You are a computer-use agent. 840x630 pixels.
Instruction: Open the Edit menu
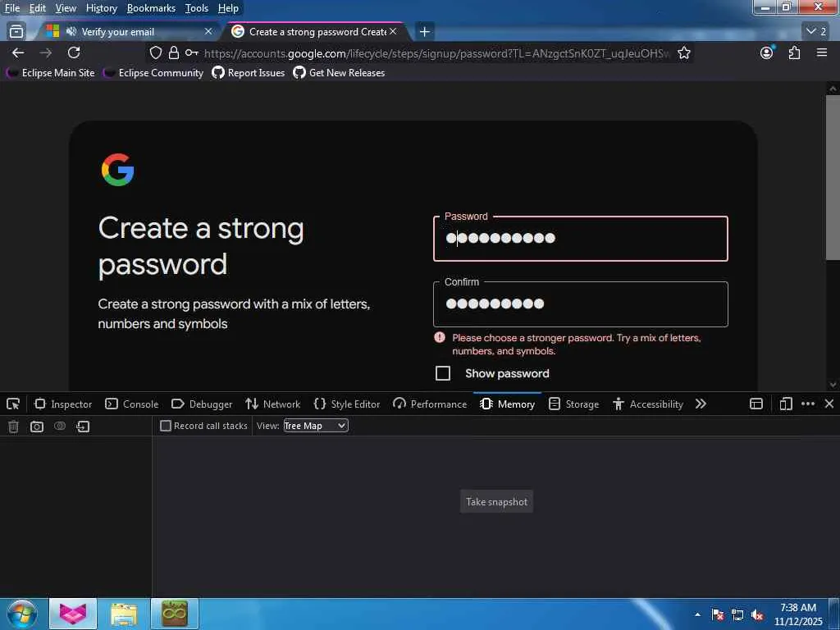point(38,8)
